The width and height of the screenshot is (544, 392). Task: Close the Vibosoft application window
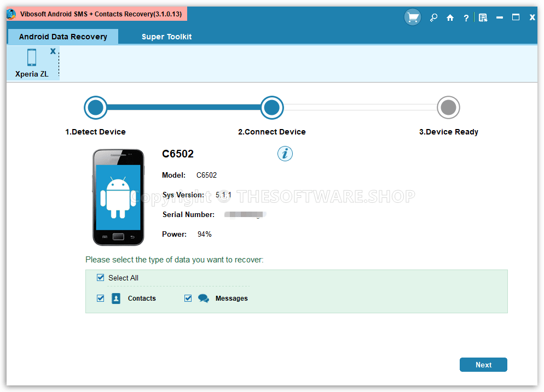coord(532,17)
